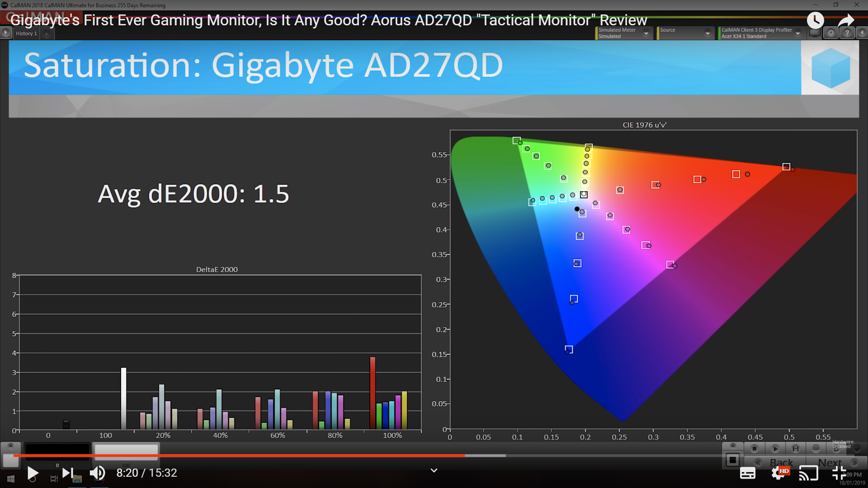Click the red 100% saturation bar
Viewport: 868px width, 488px height.
pos(373,393)
